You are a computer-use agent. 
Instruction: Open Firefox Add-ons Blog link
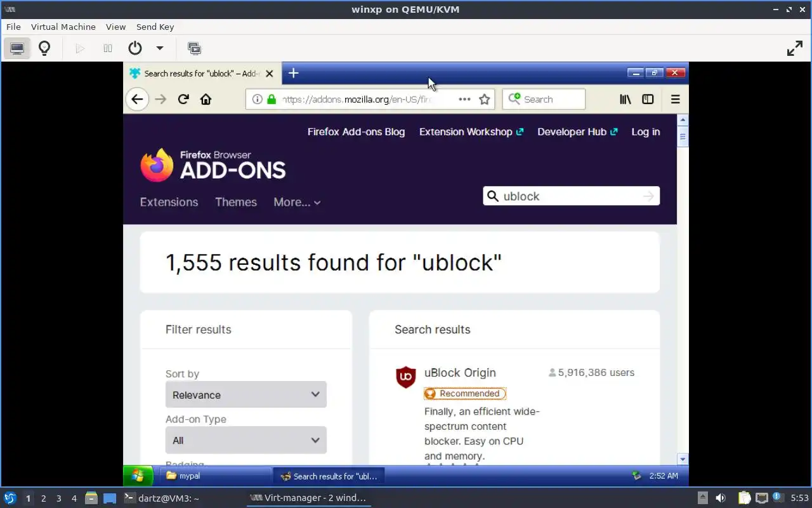(356, 131)
